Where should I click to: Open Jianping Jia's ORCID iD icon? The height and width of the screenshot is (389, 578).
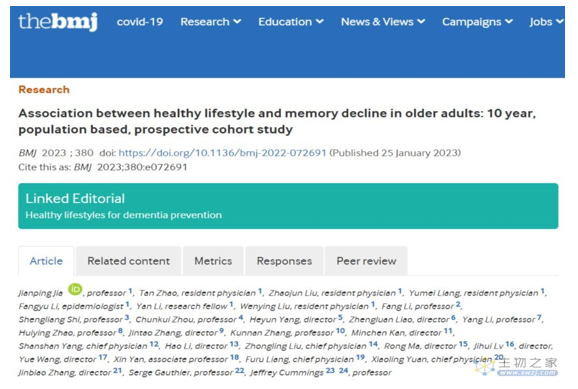click(x=75, y=289)
